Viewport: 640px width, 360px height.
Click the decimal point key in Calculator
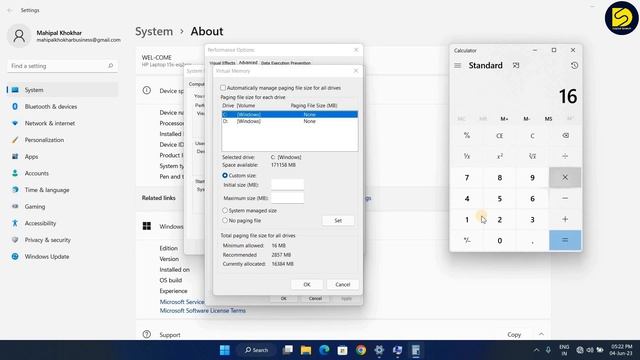coord(532,240)
